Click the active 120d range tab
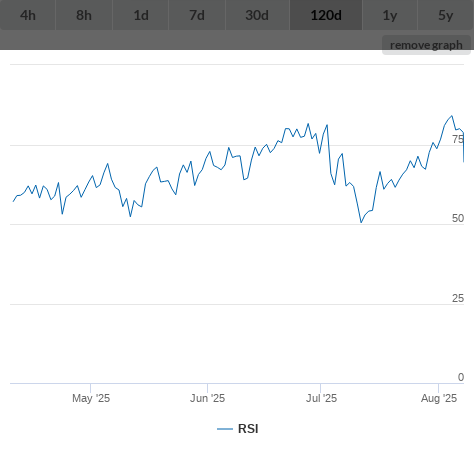Image resolution: width=474 pixels, height=455 pixels. [326, 15]
